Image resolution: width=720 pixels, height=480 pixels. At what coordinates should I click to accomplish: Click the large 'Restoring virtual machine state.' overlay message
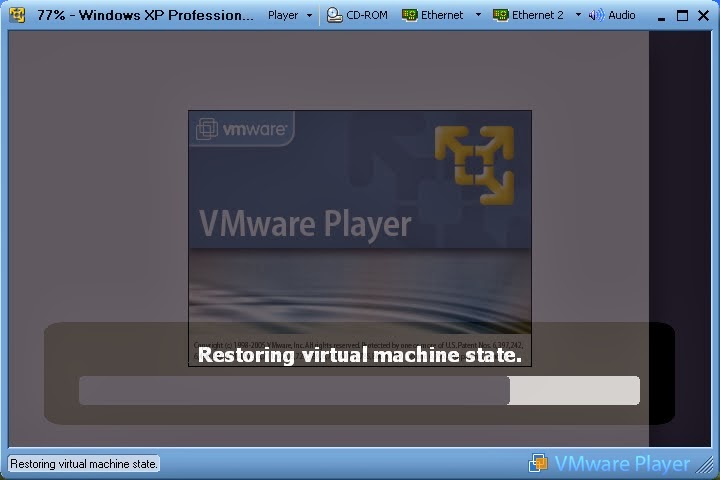pos(360,355)
